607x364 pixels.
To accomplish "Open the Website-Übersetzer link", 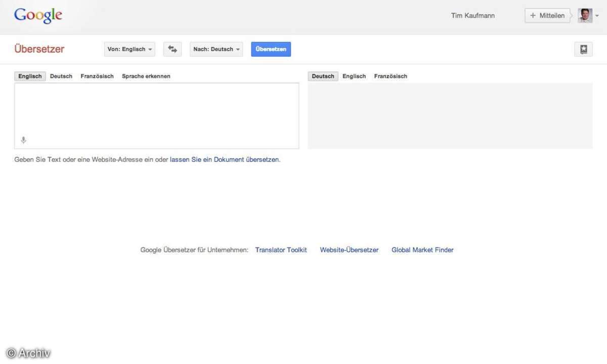I will pos(349,250).
